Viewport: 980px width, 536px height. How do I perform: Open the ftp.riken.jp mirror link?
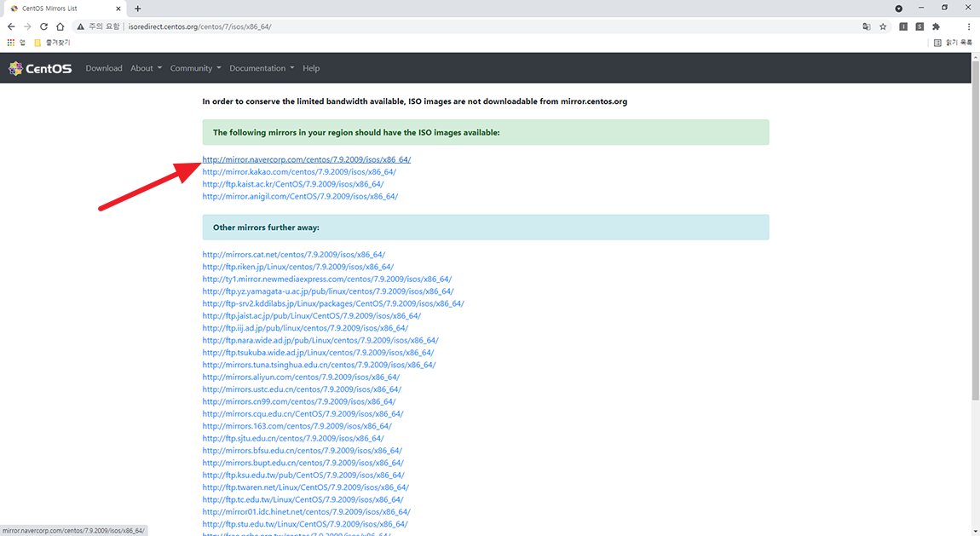coord(298,267)
